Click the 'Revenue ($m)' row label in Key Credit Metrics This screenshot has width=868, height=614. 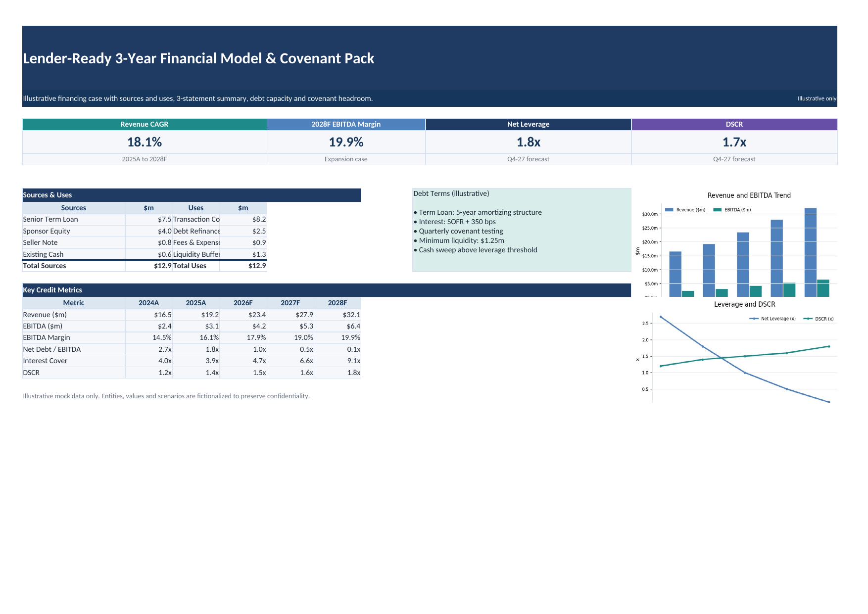tap(74, 315)
